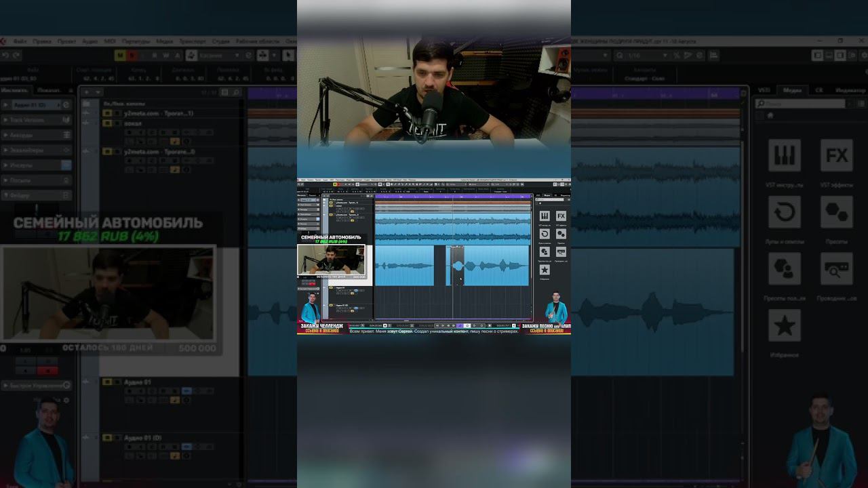Switch to 'CR' tab in dimmed background right zone
This screenshot has width=868, height=488.
tap(819, 90)
